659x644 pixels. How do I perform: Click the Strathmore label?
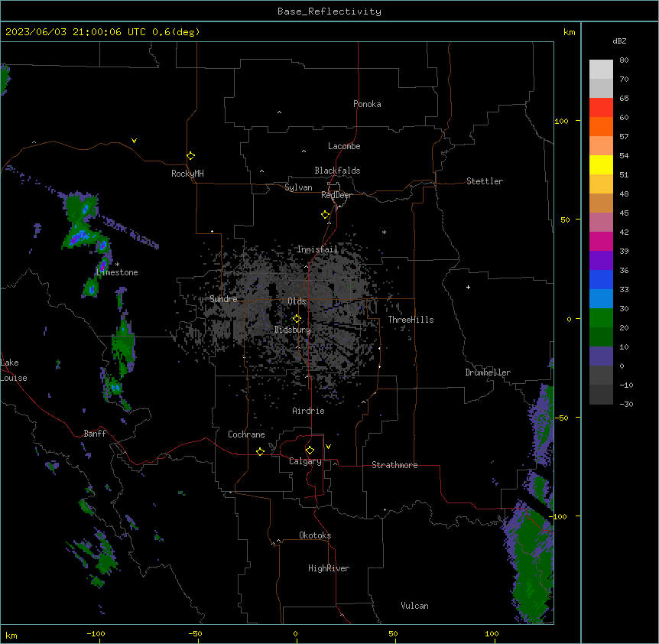pyautogui.click(x=394, y=465)
